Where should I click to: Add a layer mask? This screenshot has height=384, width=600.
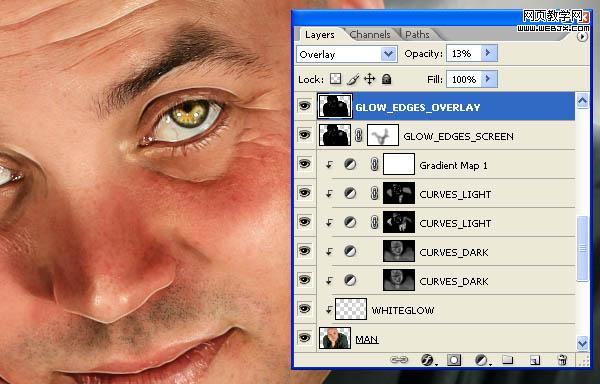tap(454, 360)
